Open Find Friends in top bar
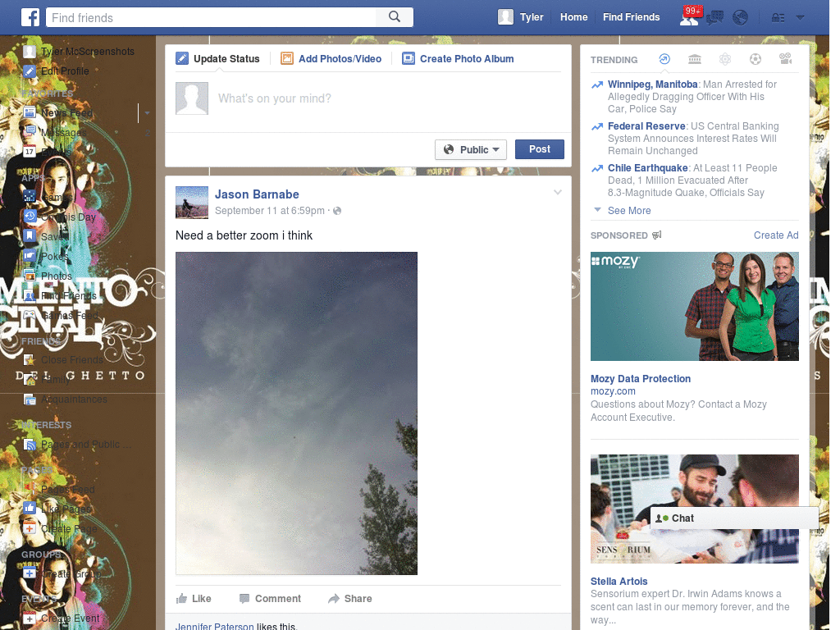This screenshot has height=630, width=840. pos(631,17)
